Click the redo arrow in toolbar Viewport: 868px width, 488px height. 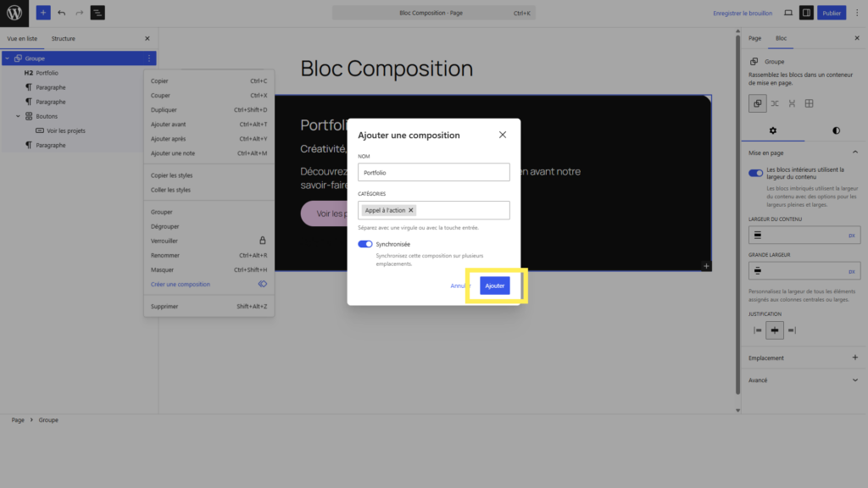(x=79, y=13)
